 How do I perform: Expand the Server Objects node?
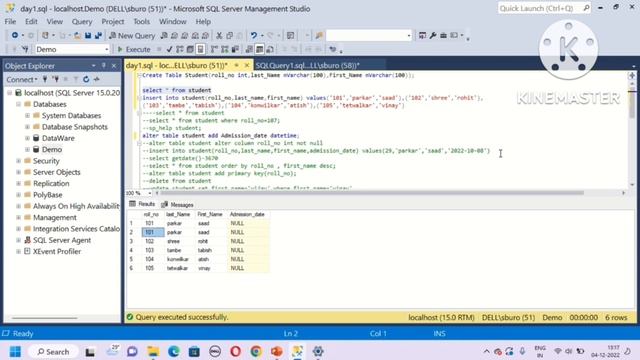click(x=18, y=172)
